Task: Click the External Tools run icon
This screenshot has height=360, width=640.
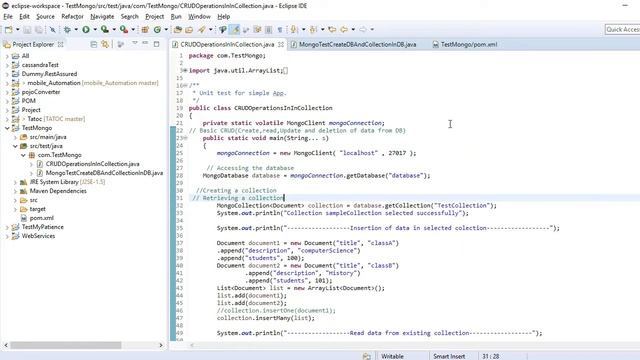Action: pyautogui.click(x=124, y=29)
